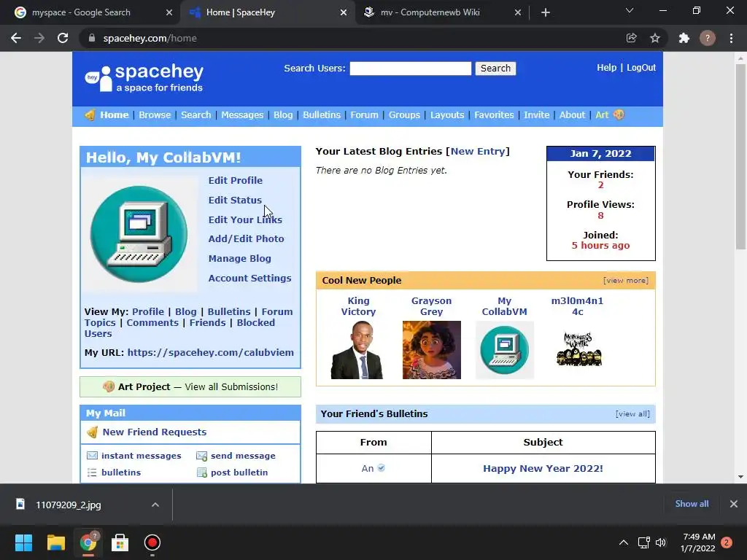
Task: Focus the Search Users input field
Action: click(410, 68)
